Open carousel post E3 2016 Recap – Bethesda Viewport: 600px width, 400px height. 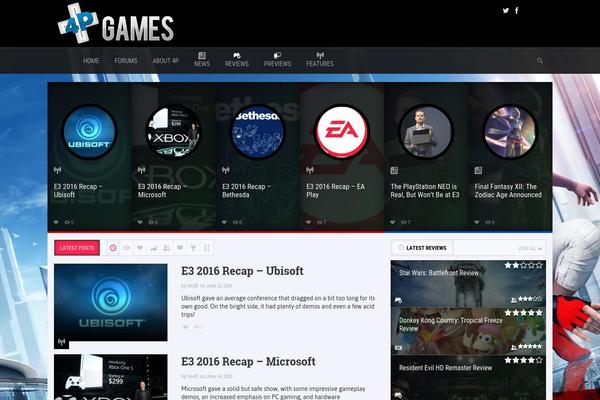click(246, 191)
